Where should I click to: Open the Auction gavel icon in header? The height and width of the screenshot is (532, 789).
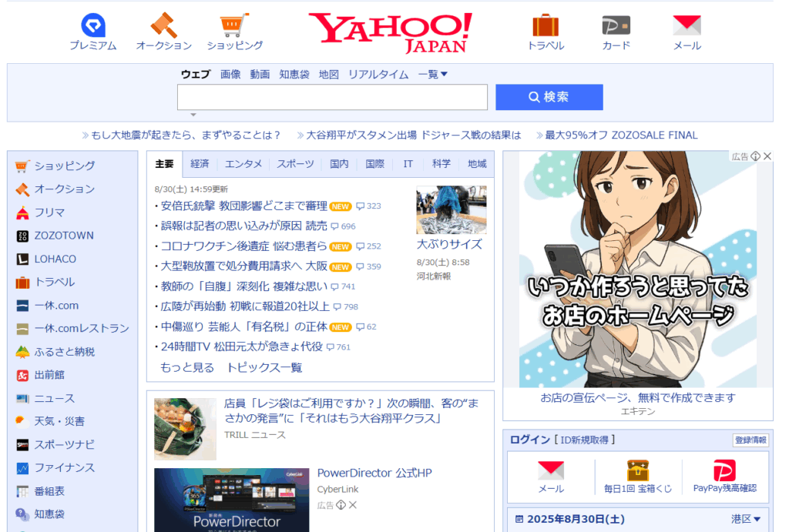(x=163, y=25)
